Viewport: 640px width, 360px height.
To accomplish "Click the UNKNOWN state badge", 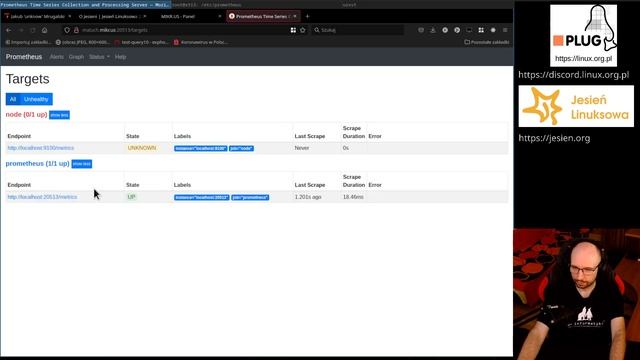I will 142,148.
